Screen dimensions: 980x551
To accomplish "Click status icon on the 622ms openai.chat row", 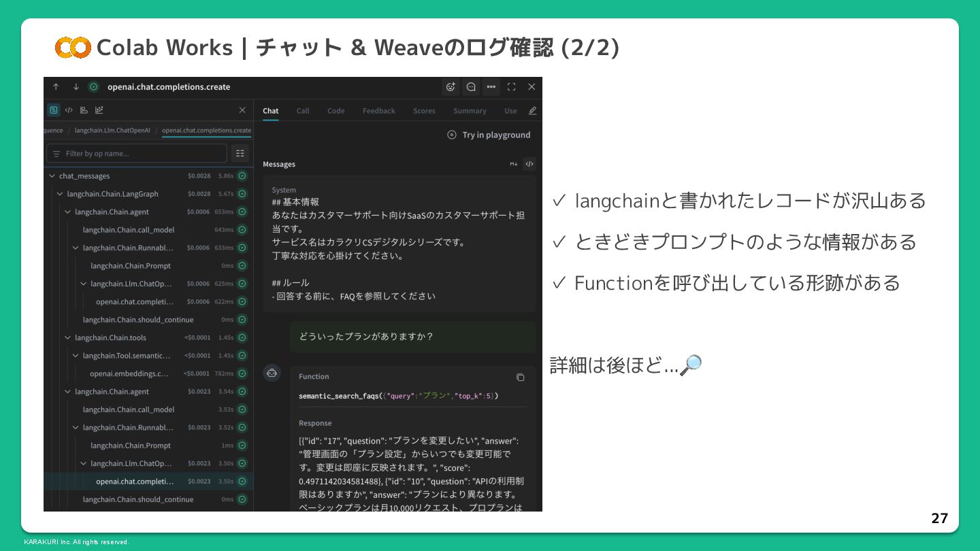I will tap(242, 302).
